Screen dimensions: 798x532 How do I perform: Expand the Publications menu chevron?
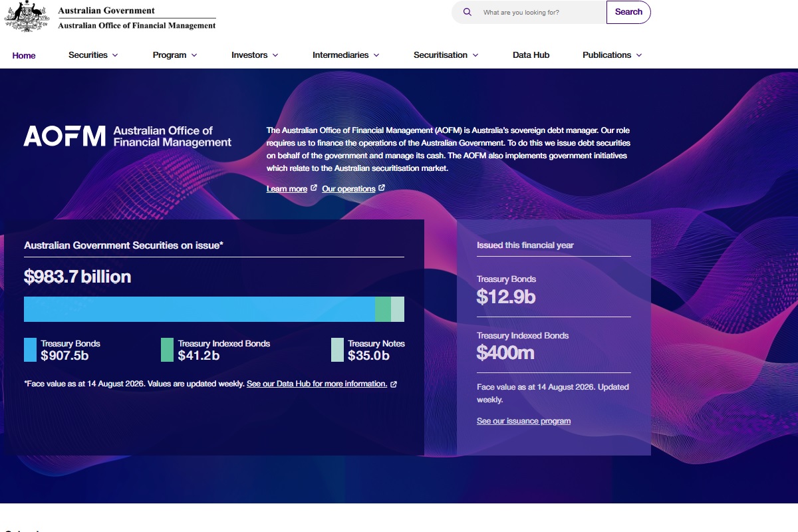(639, 55)
